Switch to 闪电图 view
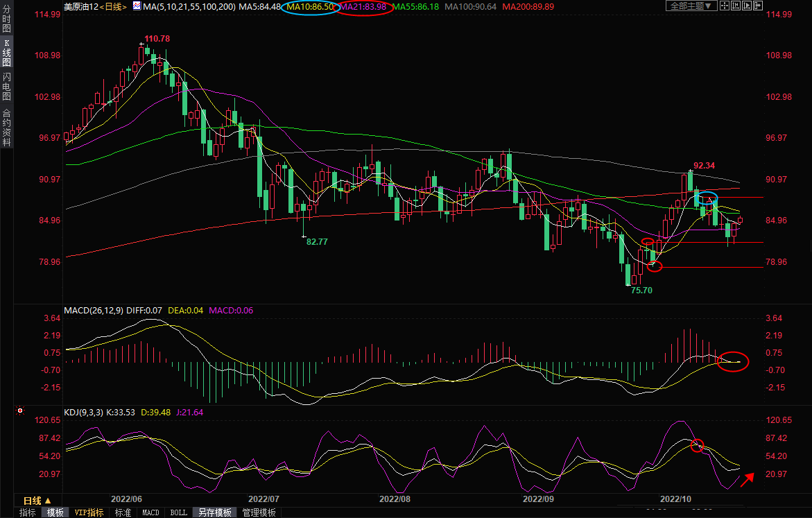This screenshot has width=812, height=518. [6, 85]
